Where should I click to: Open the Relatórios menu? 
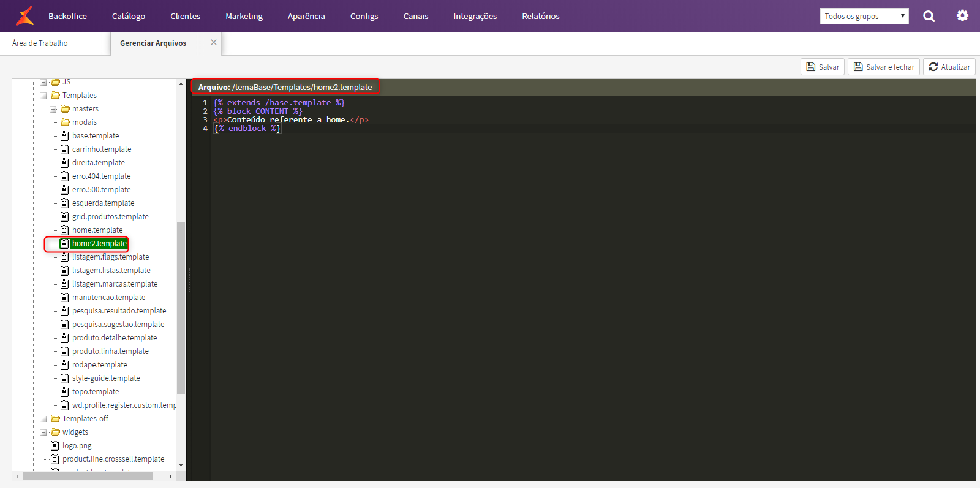coord(541,16)
